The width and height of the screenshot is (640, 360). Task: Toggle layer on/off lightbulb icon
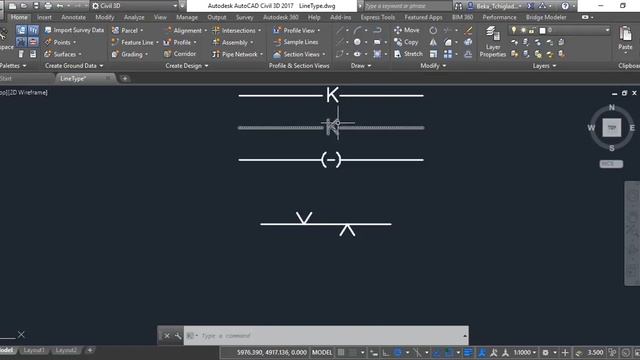pos(514,30)
